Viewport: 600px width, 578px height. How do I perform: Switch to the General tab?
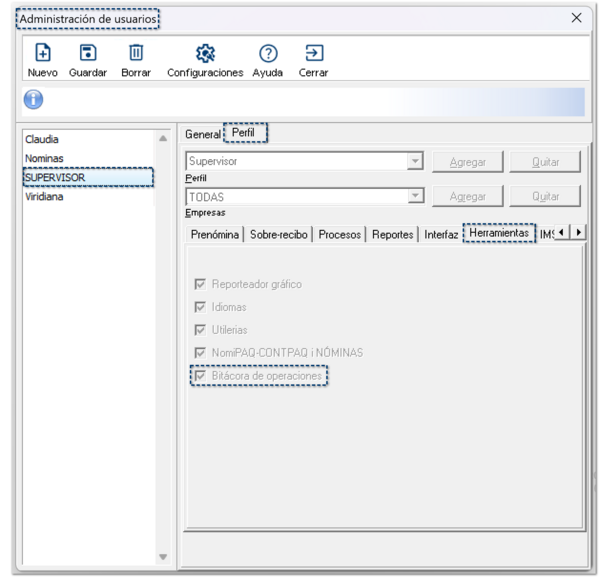(x=203, y=134)
